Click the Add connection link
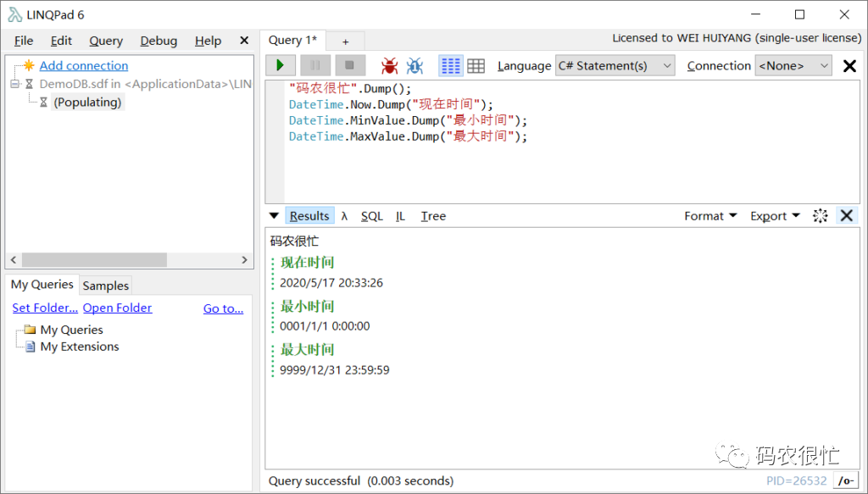 point(84,65)
